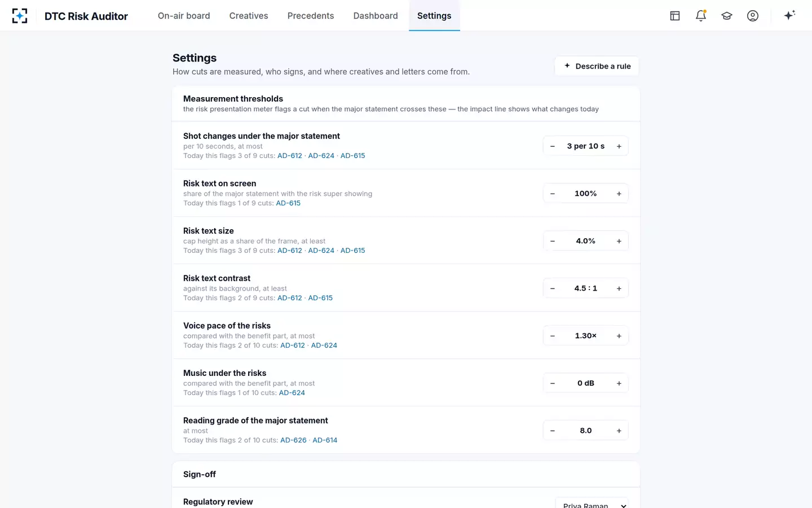Select the Settings tab
This screenshot has height=508, width=812.
point(434,16)
